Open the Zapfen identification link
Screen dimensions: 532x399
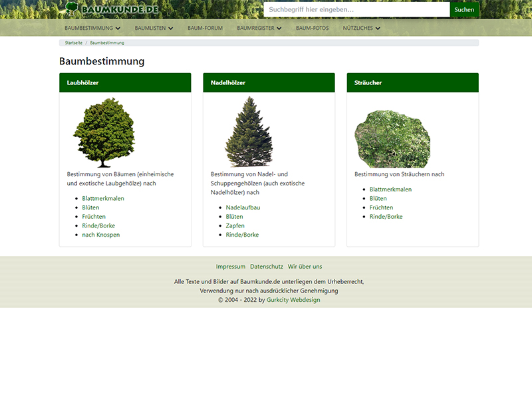235,225
